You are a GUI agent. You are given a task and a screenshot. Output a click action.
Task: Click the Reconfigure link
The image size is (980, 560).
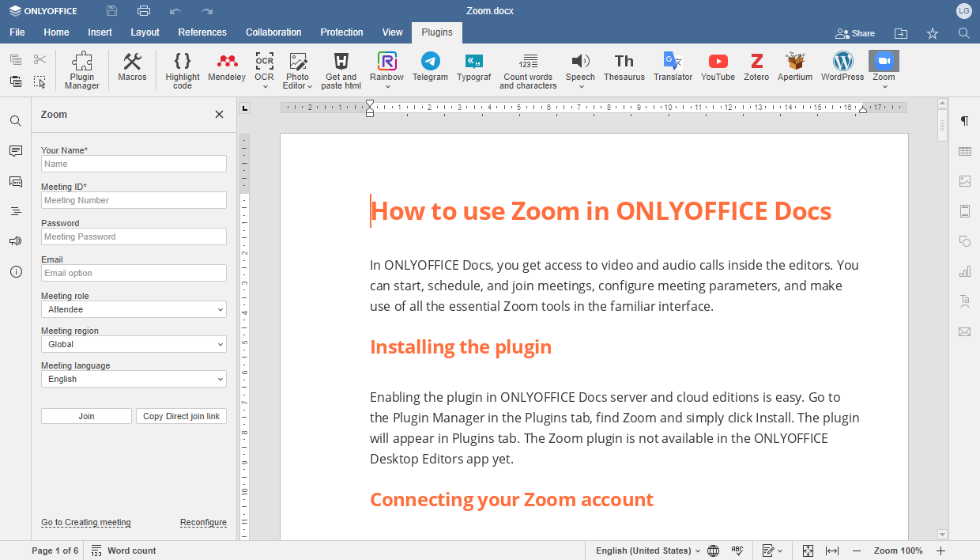203,523
